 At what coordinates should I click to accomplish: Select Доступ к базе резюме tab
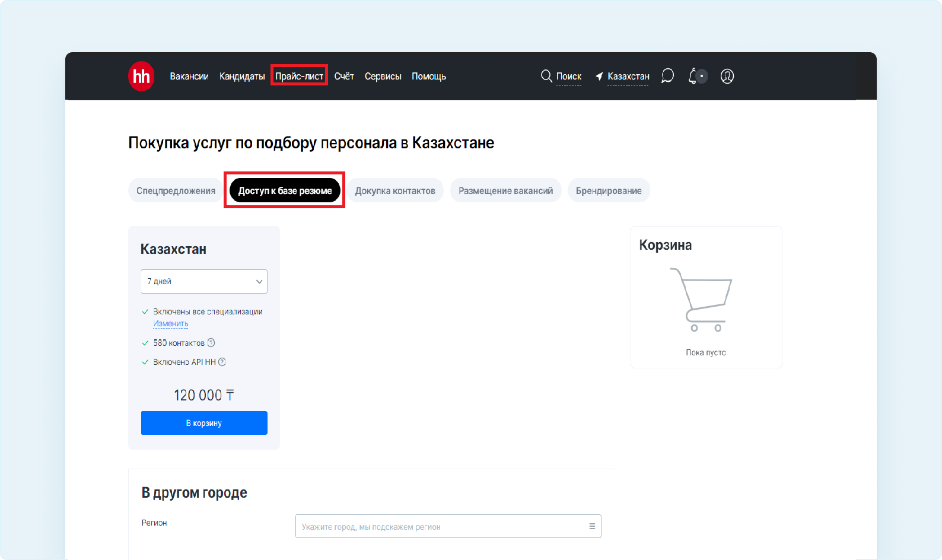(285, 190)
